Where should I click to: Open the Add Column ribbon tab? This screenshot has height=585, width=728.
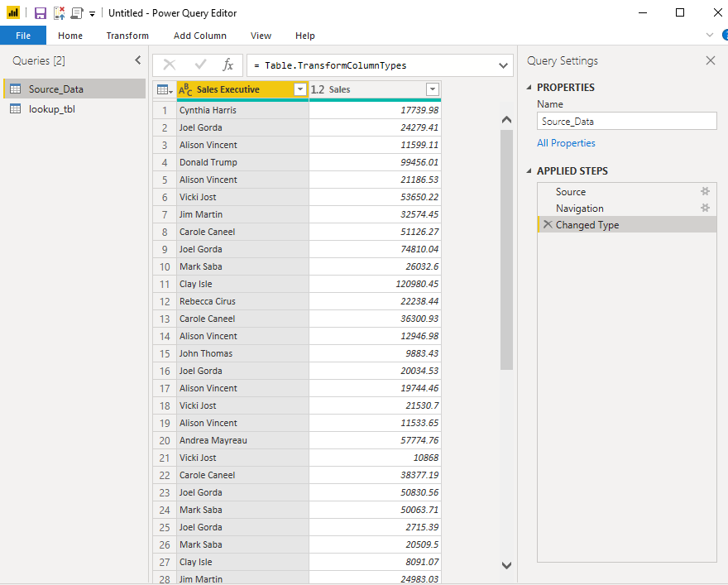click(200, 36)
